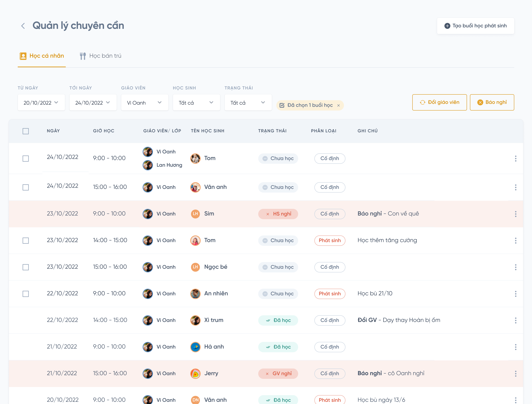Open three-dot menu for Sim's row
Viewport: 532px width, 404px height.
pos(515,214)
